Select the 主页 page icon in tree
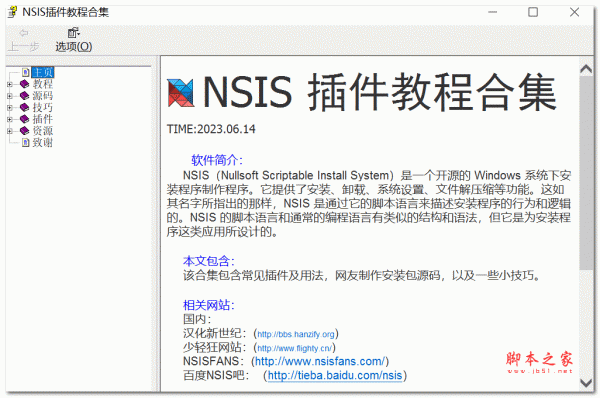Image resolution: width=600 pixels, height=398 pixels. click(x=26, y=72)
